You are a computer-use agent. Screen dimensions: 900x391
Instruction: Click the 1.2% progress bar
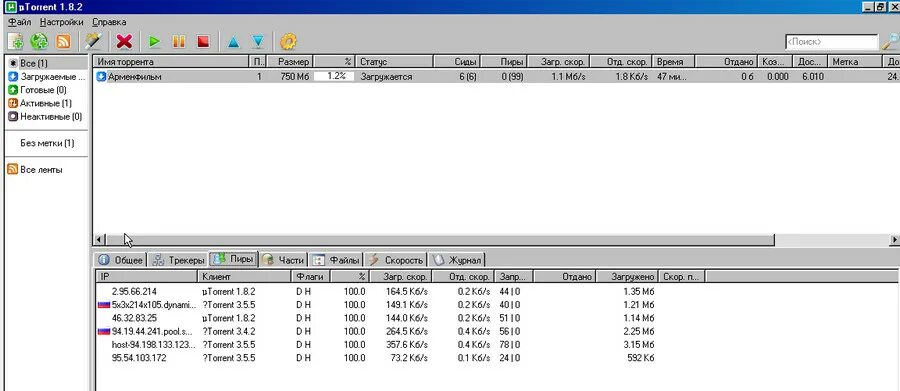tap(333, 76)
